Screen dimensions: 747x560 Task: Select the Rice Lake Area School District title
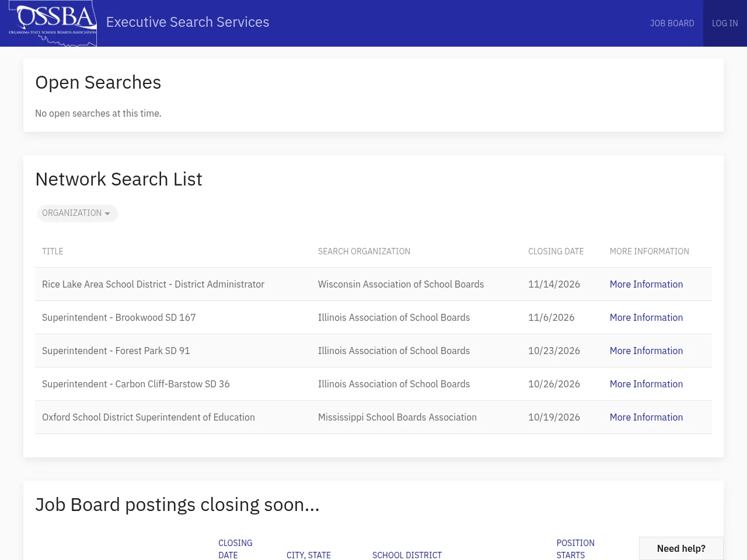click(153, 284)
